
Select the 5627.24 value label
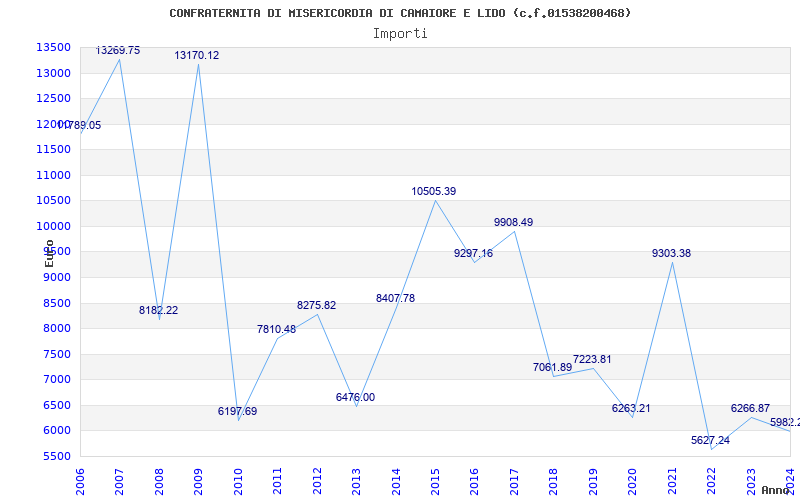click(x=710, y=440)
